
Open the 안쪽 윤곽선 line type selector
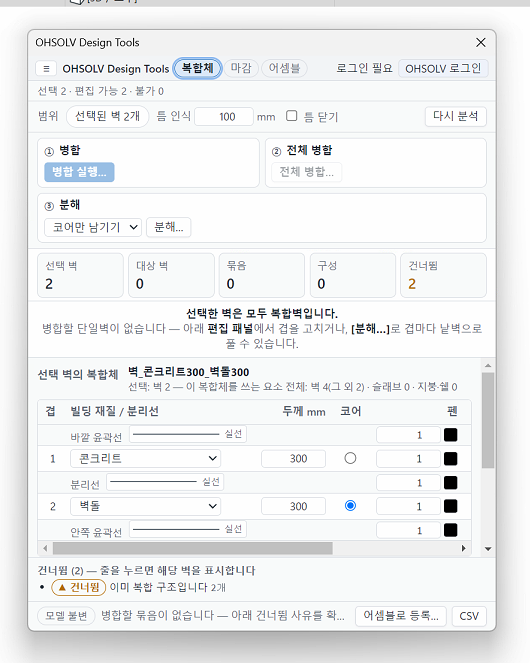pyautogui.click(x=188, y=529)
